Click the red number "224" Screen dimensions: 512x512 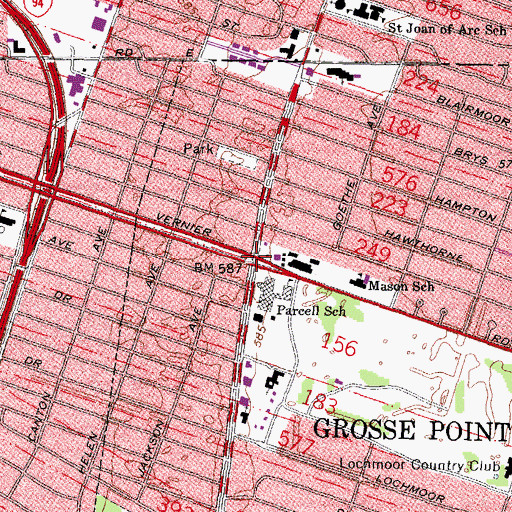(421, 82)
